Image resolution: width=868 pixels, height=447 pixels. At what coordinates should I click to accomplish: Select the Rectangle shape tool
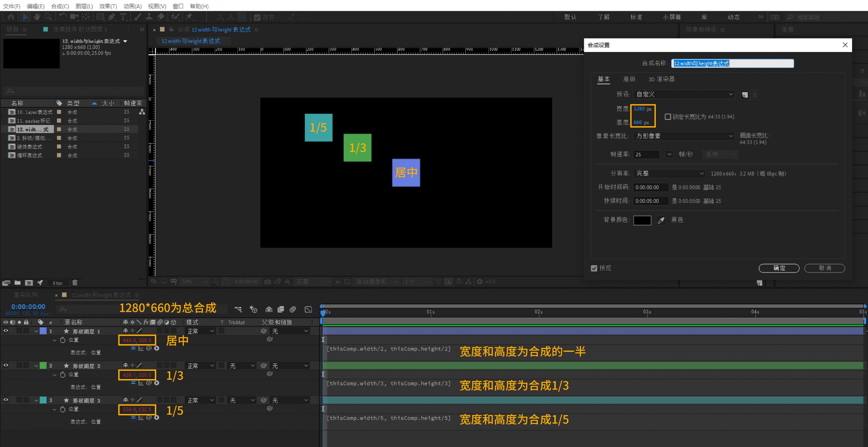[100, 16]
